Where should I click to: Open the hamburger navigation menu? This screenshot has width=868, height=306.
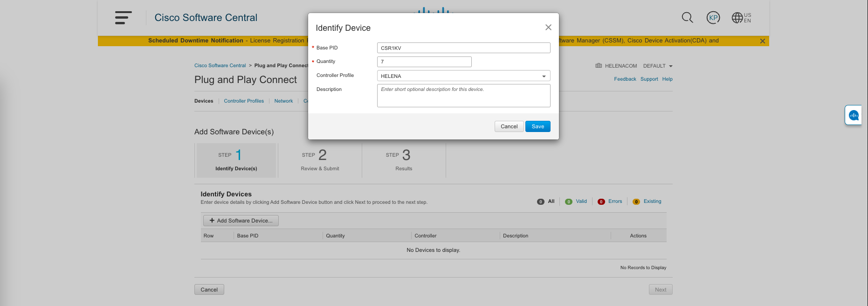point(123,18)
